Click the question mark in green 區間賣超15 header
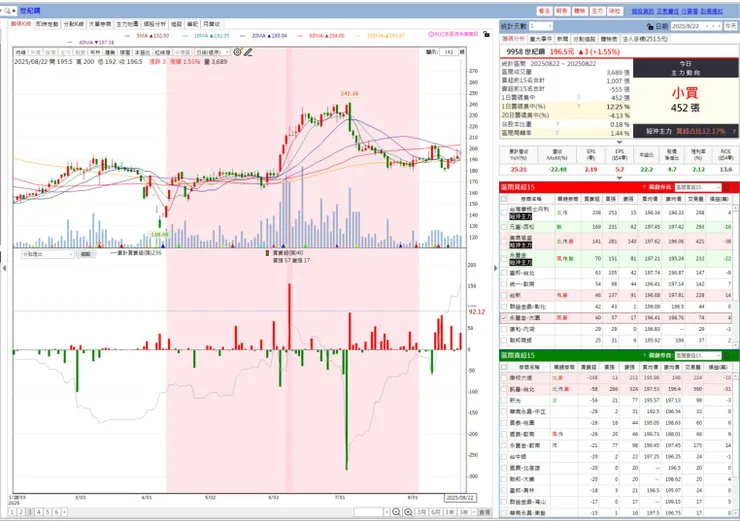 point(644,355)
